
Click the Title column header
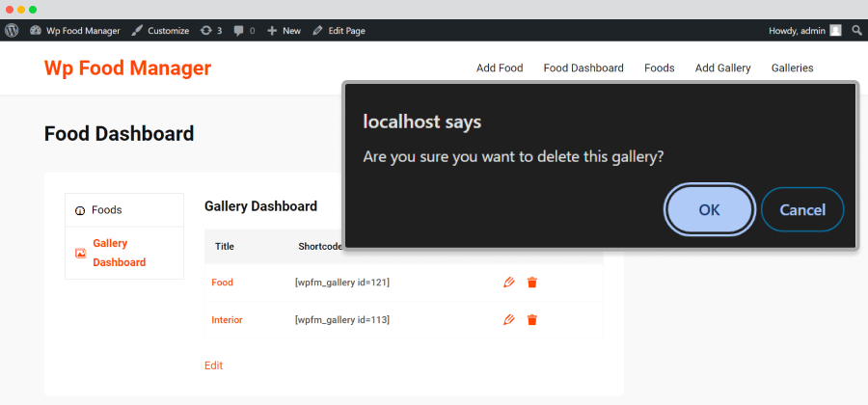point(225,247)
